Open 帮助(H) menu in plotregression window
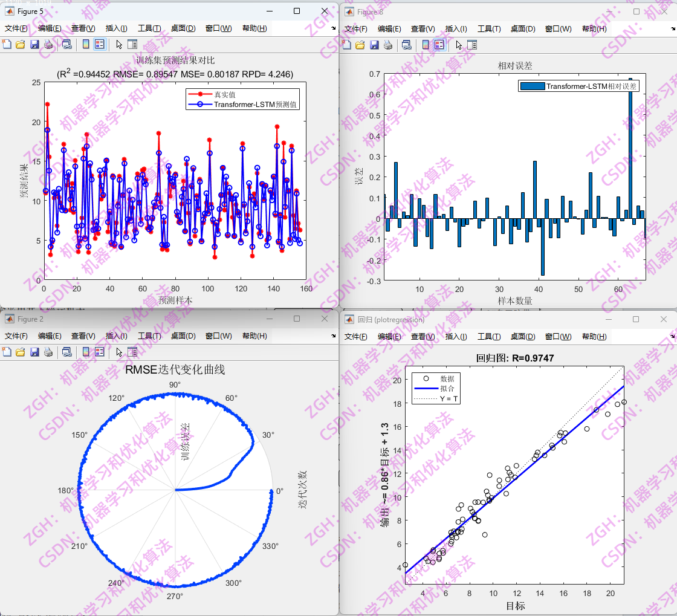 tap(595, 336)
